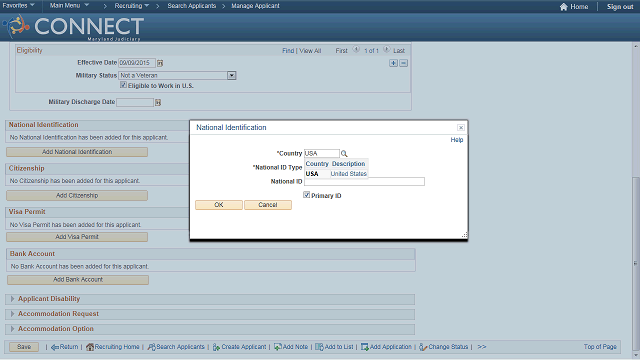
Task: Add a new Eligibility row with plus icon
Action: pos(393,63)
